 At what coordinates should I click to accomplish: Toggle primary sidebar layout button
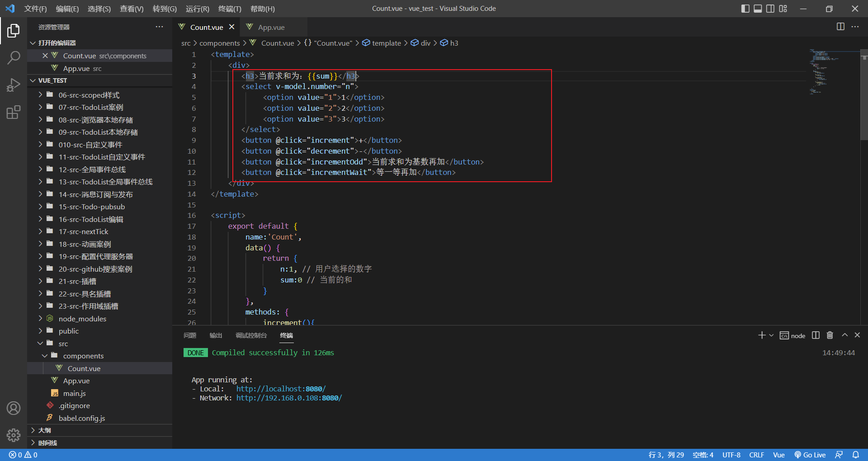[745, 9]
